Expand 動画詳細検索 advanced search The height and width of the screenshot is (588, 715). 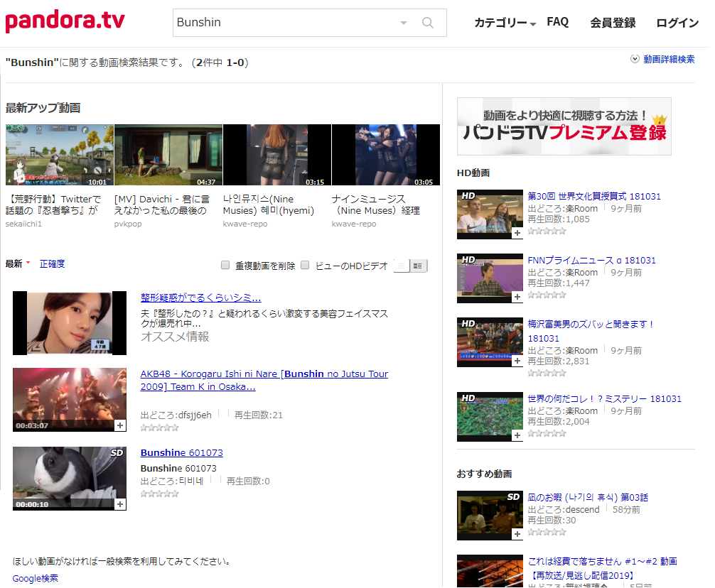(663, 59)
